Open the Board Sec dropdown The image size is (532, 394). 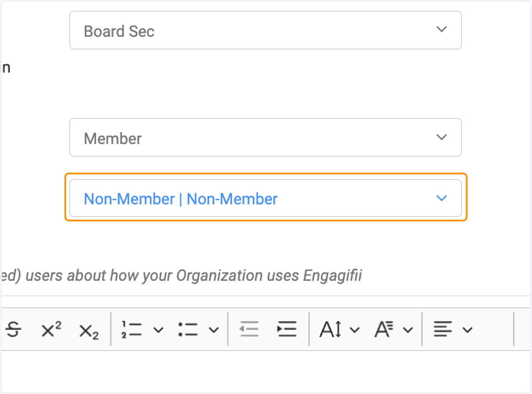265,30
